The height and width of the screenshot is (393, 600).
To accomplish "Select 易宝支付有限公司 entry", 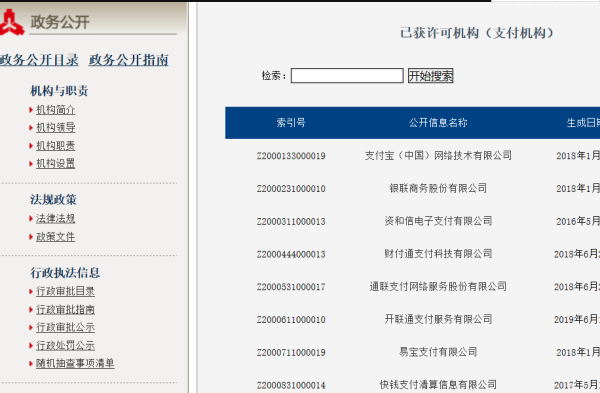I will (438, 352).
